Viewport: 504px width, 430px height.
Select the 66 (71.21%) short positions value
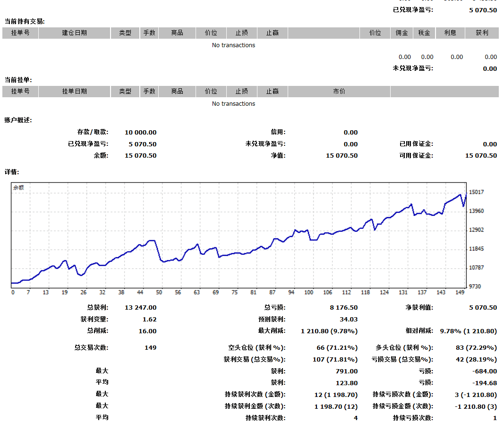coord(337,348)
